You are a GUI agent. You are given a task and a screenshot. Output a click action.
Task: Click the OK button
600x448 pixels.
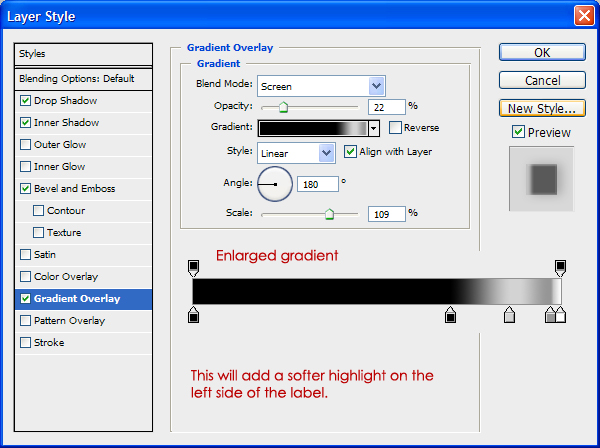pos(542,52)
